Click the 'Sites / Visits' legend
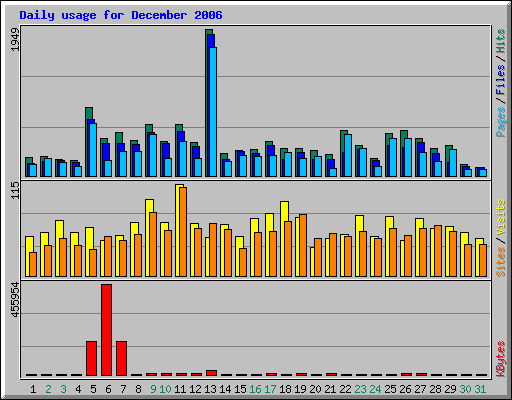Viewport: 512px width, 400px height. click(500, 238)
